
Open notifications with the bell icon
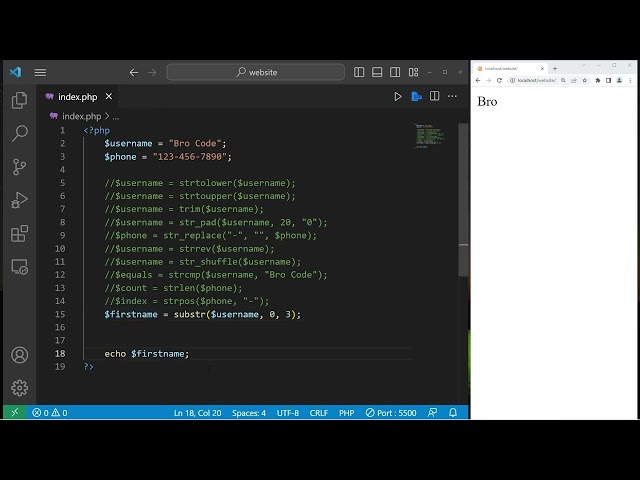[x=453, y=413]
